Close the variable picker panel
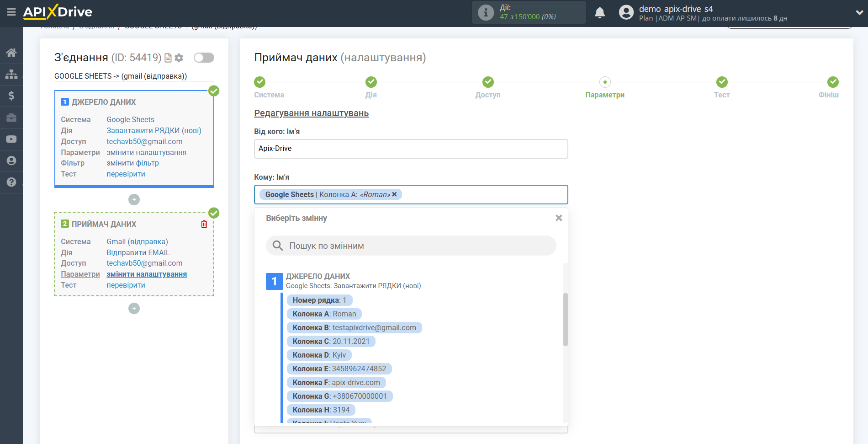 [558, 218]
